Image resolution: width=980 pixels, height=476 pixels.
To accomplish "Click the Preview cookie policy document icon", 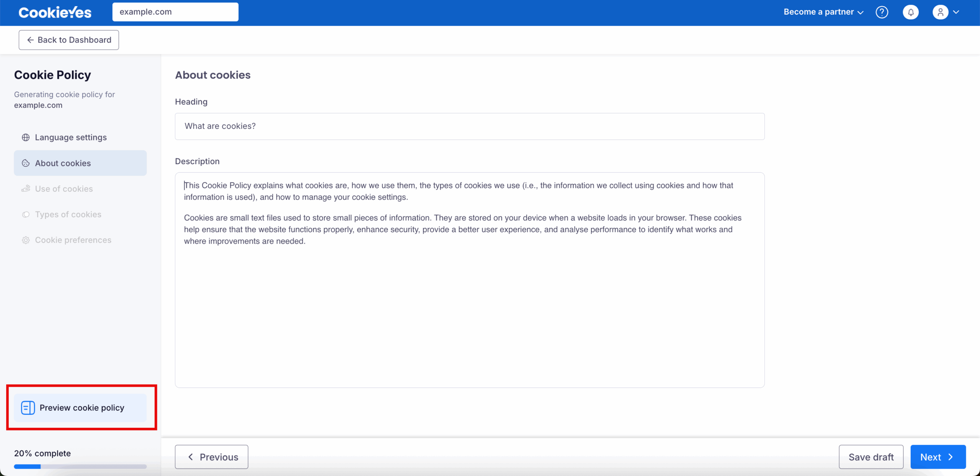I will pos(28,408).
